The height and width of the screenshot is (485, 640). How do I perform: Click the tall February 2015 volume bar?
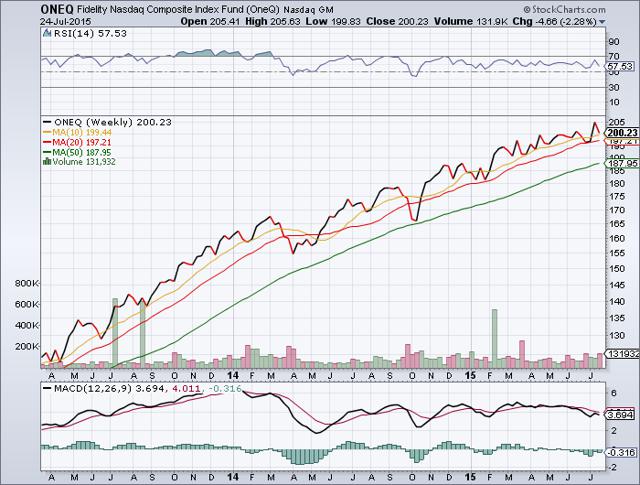tap(494, 338)
